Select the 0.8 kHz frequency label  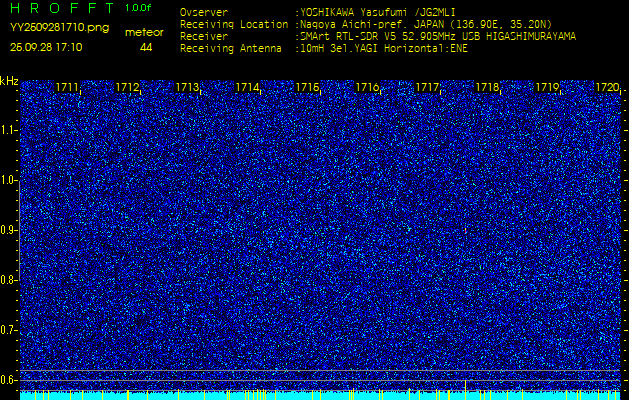point(9,280)
